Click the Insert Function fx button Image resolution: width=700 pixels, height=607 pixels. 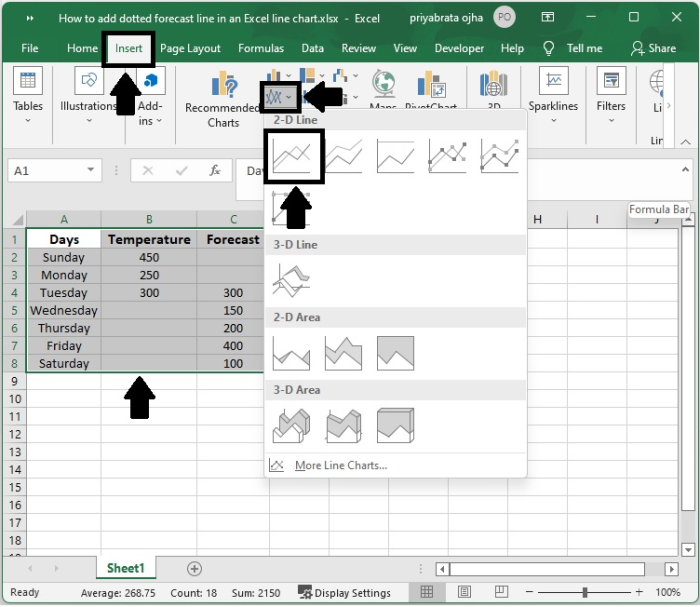(215, 170)
